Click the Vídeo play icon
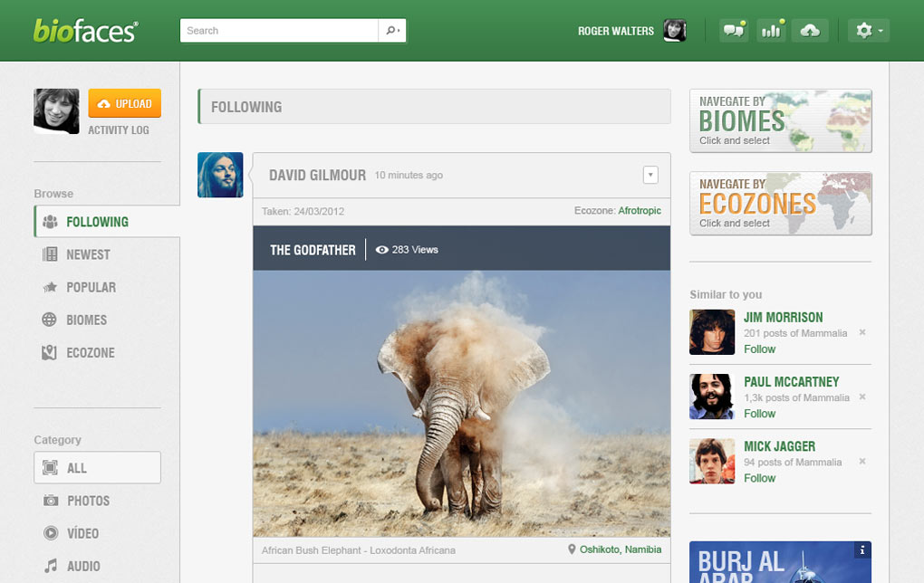The width and height of the screenshot is (924, 583). 52,533
